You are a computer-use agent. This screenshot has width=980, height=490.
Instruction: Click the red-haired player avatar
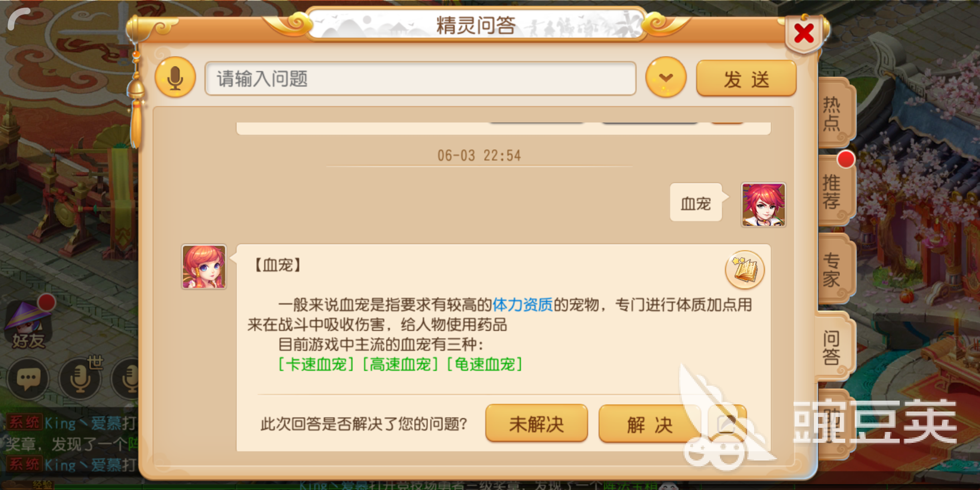(764, 205)
